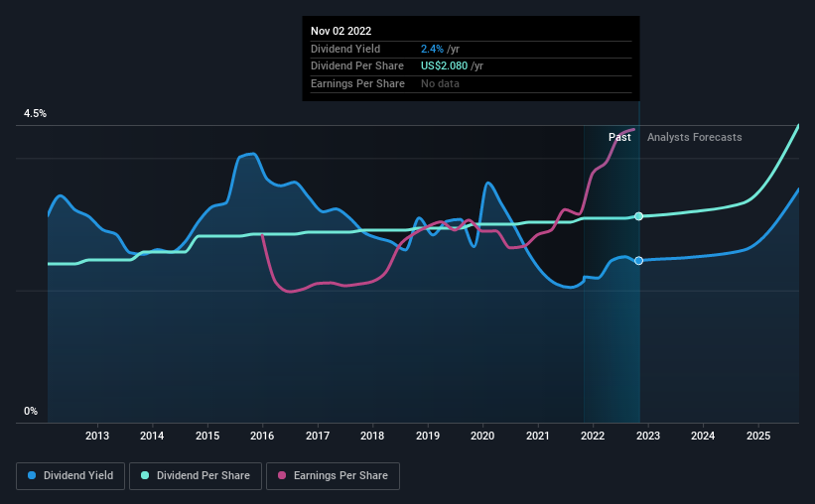
Task: Click the pink Earnings Per Share legend dot
Action: click(x=282, y=475)
